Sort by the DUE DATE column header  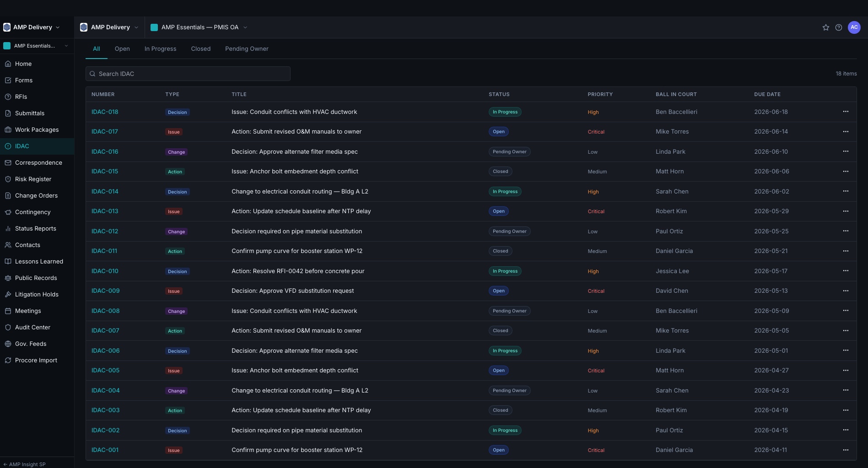coord(767,94)
